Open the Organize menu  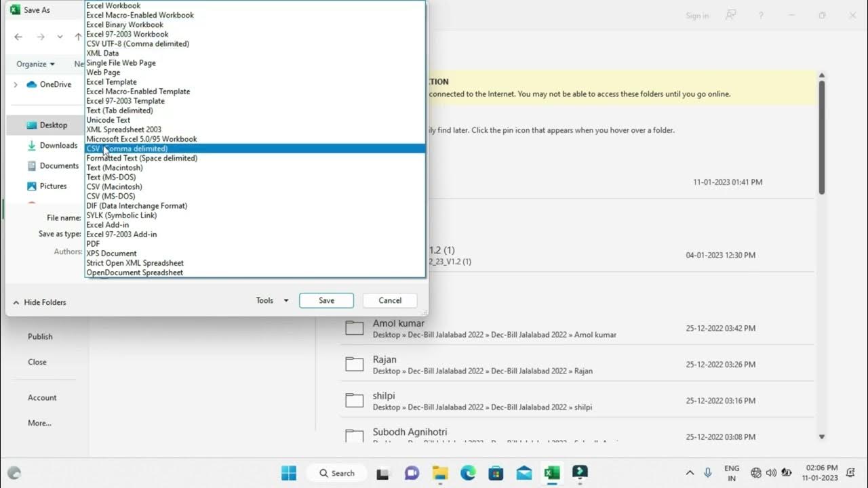tap(35, 64)
